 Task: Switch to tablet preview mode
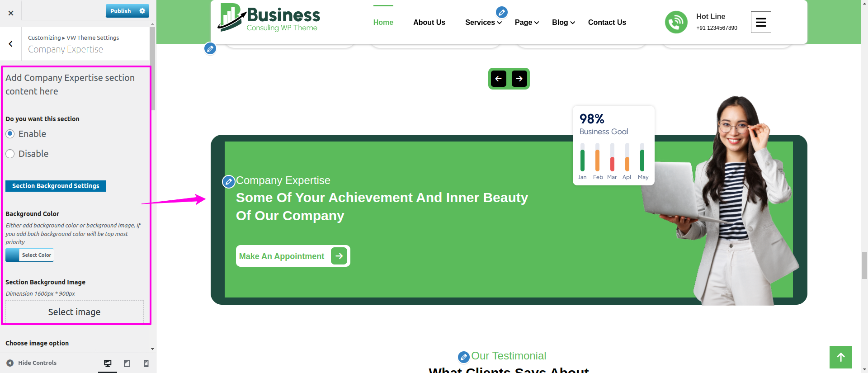pyautogui.click(x=127, y=363)
